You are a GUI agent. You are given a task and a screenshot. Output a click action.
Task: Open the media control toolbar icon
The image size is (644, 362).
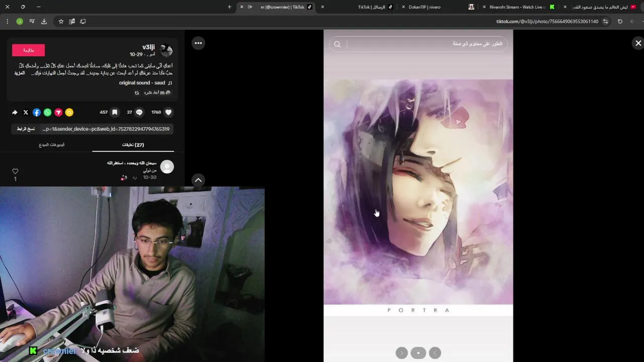click(32, 22)
